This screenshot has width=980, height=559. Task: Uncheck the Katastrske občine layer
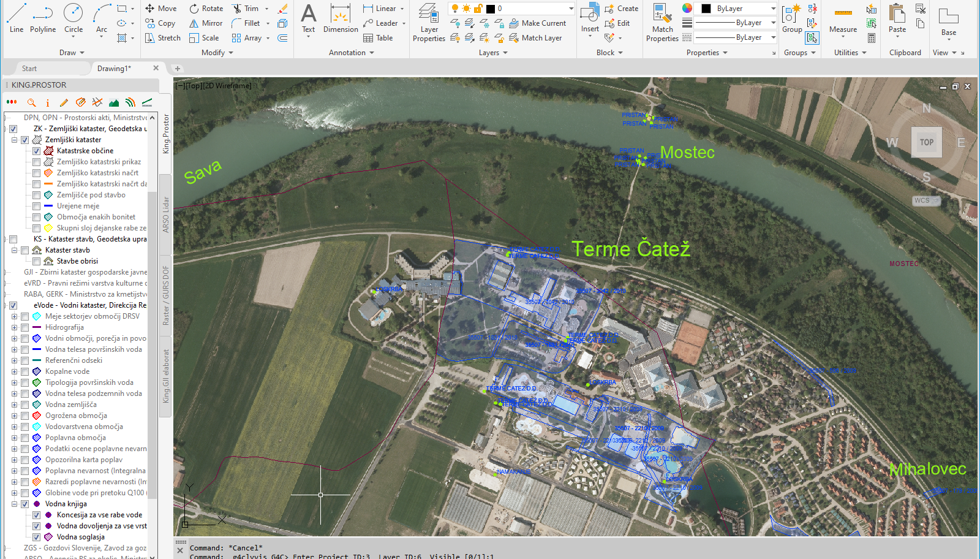coord(36,151)
